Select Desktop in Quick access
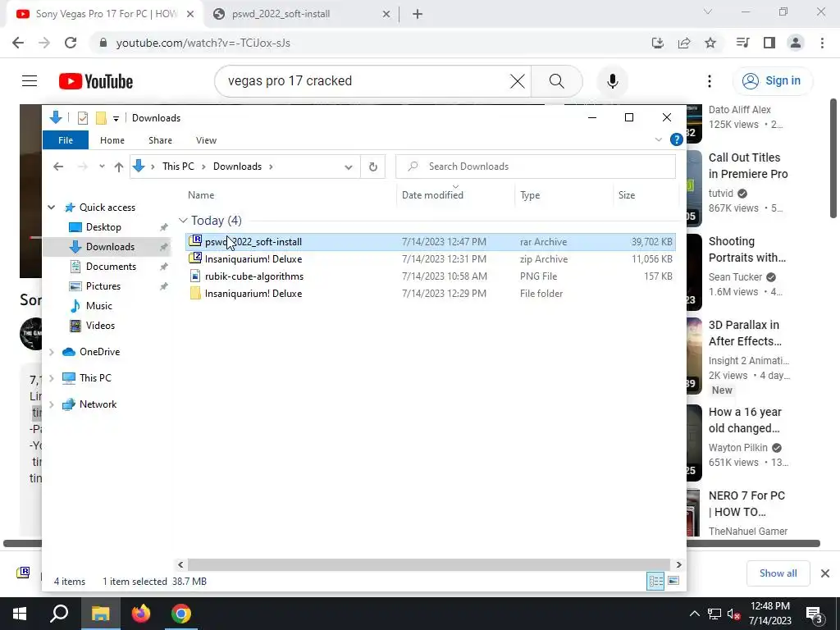 [x=103, y=227]
